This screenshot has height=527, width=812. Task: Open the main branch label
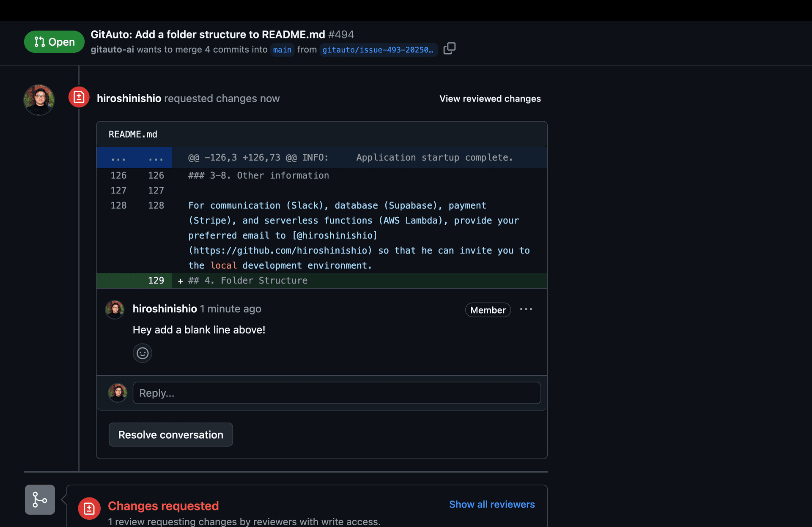(x=282, y=50)
